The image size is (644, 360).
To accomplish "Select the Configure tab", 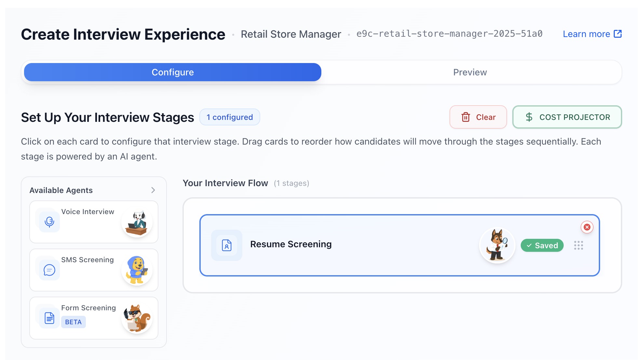I will [x=173, y=72].
